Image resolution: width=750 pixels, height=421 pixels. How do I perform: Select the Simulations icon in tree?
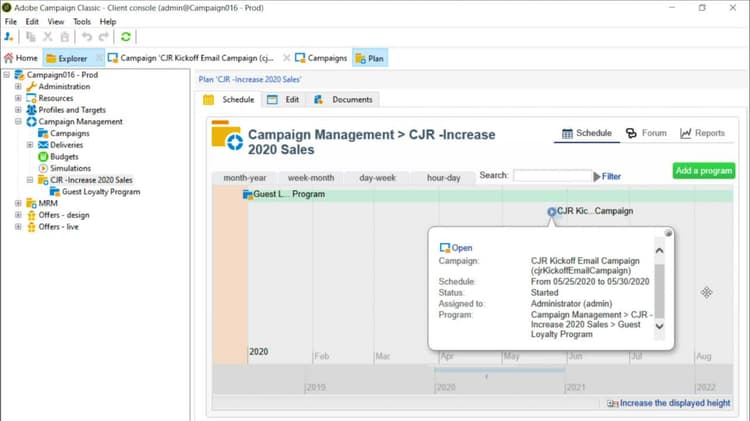[x=43, y=168]
